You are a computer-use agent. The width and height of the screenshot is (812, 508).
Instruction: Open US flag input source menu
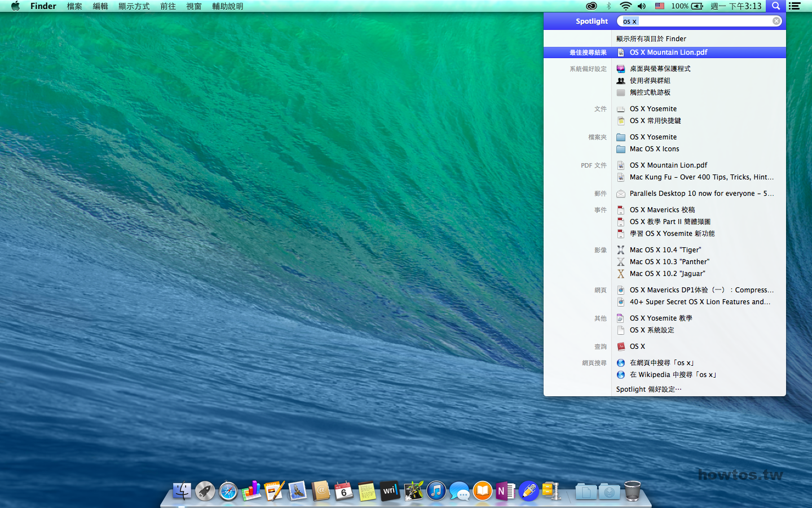tap(659, 6)
